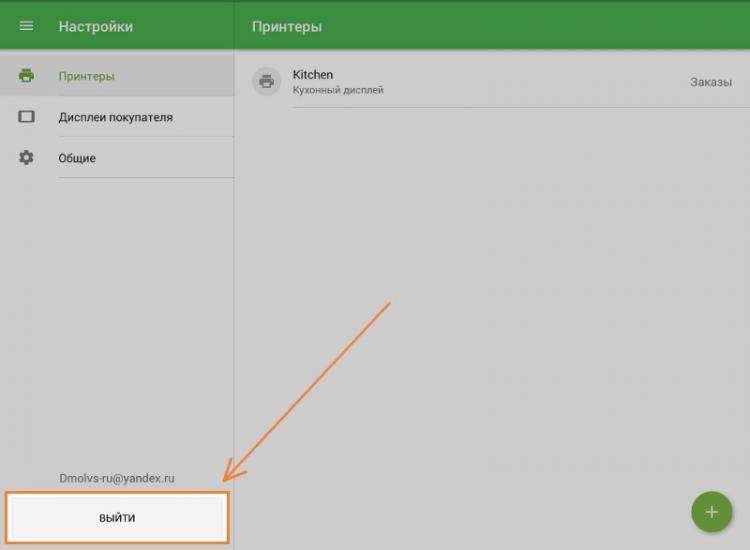Select the Принтеры section label in the sidebar

86,76
